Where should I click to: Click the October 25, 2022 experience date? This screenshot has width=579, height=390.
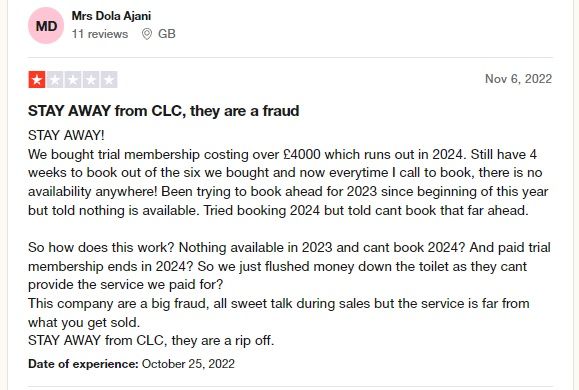pos(188,364)
